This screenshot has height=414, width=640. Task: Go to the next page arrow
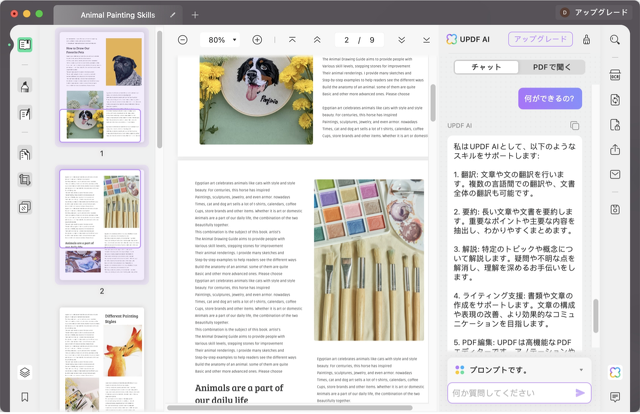click(x=401, y=40)
